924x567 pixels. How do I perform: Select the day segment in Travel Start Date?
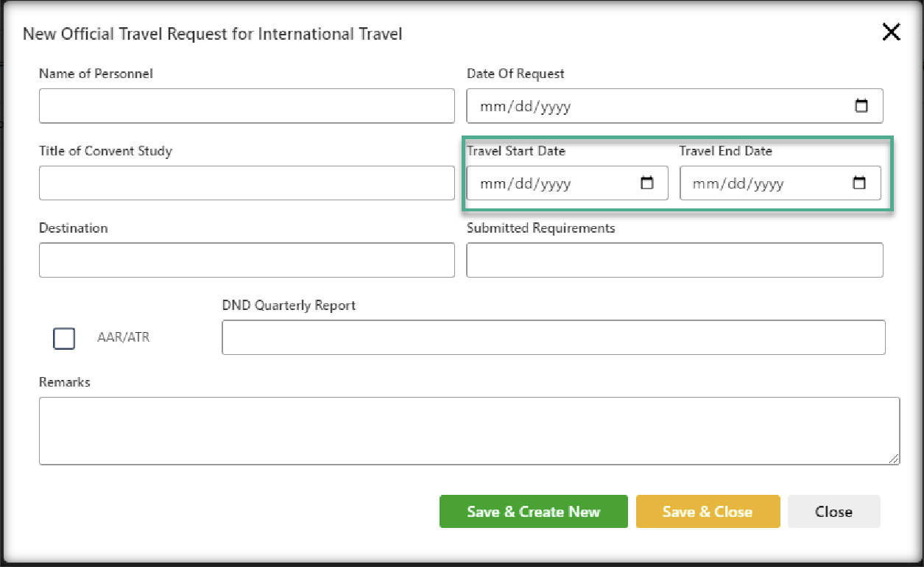523,184
